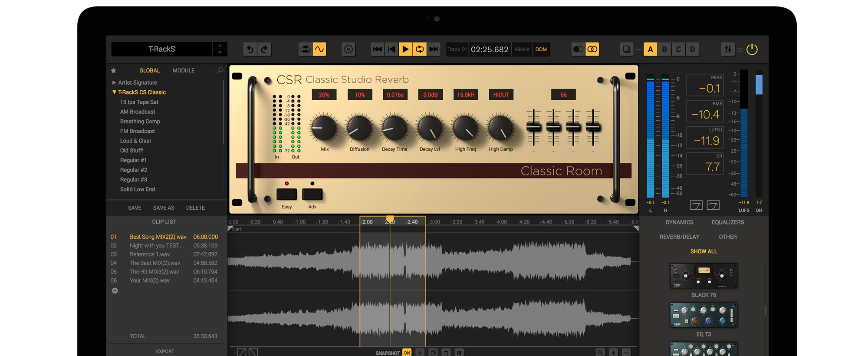868x356 pixels.
Task: Select preset slot A
Action: [x=650, y=49]
